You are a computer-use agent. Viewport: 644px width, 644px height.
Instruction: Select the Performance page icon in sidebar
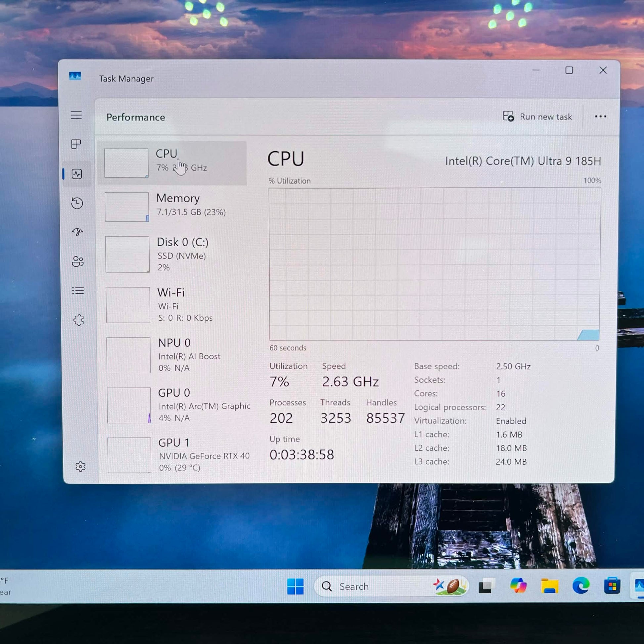tap(77, 174)
